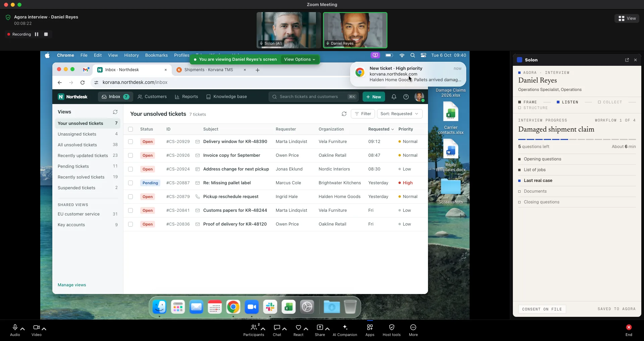Viewport: 644px width, 341px height.
Task: Open the Sort: Requested dropdown
Action: pos(399,114)
